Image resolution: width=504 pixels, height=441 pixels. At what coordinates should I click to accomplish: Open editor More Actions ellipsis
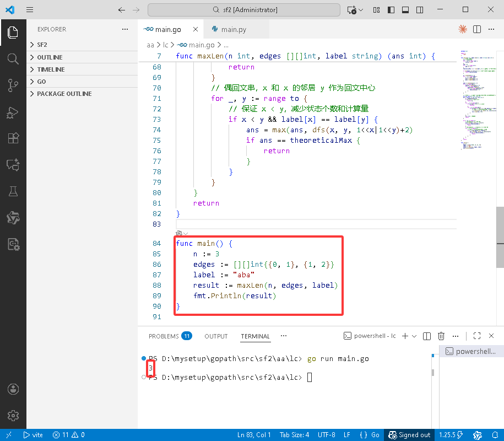(x=491, y=29)
